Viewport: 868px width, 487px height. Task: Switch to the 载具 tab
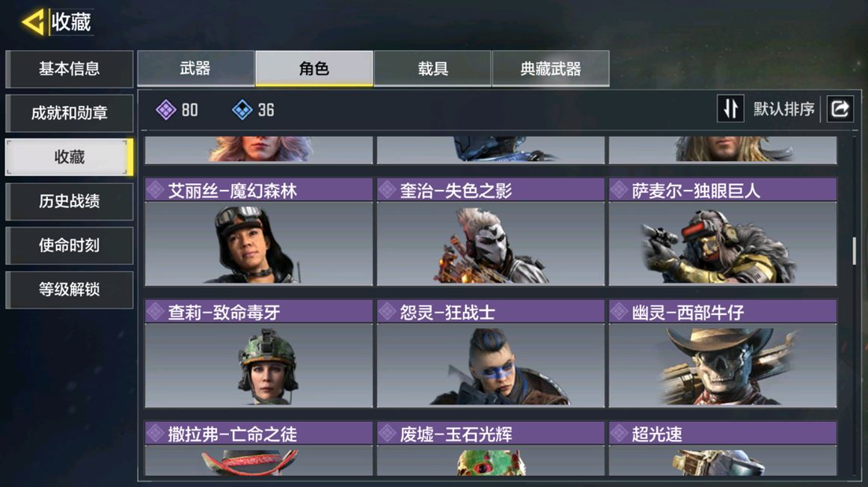click(433, 68)
